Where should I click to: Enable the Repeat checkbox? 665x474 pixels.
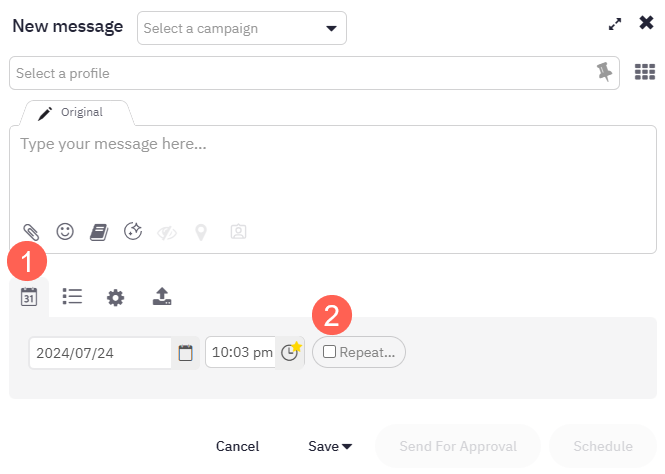[329, 351]
